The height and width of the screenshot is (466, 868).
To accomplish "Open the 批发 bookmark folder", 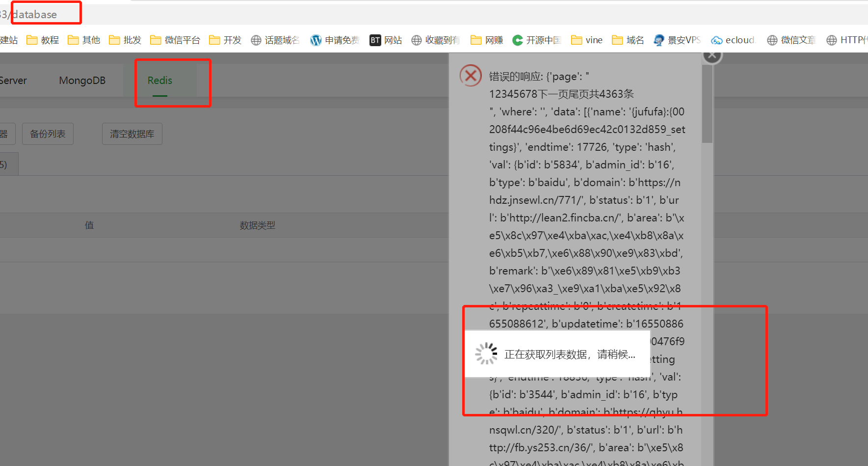I will [125, 40].
